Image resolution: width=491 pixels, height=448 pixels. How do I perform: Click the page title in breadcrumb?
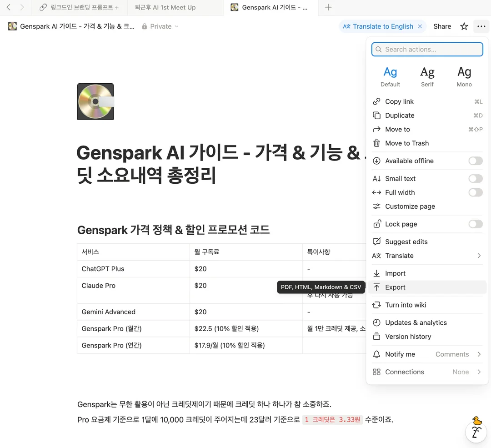pos(77,26)
